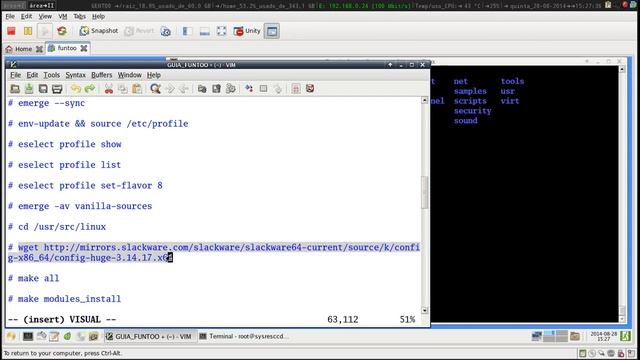Image resolution: width=640 pixels, height=360 pixels.
Task: Click the Build tags icon in Vim toolbar
Action: click(263, 89)
